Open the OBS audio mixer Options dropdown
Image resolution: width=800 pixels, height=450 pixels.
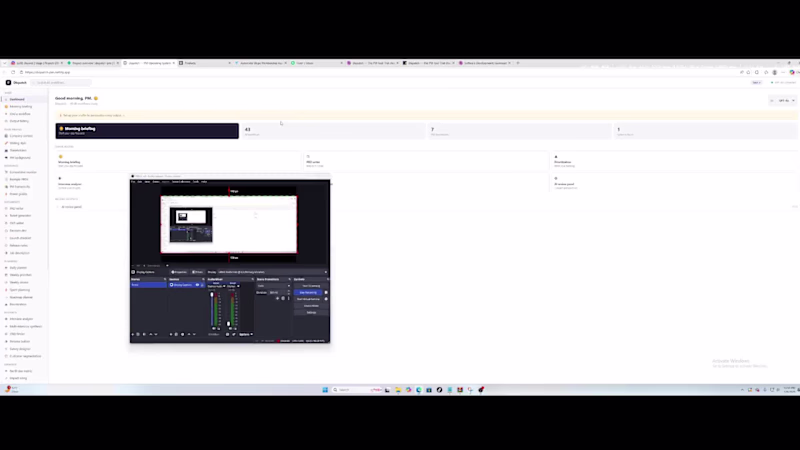click(x=245, y=335)
